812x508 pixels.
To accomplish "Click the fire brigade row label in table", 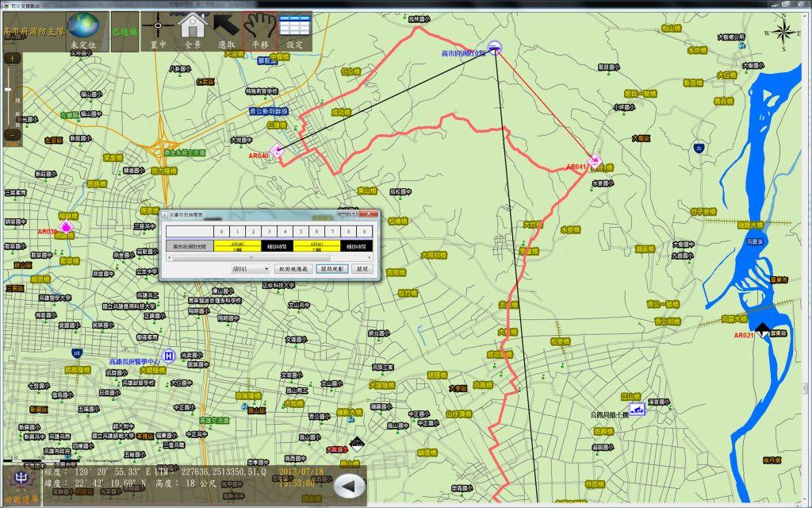I will [190, 246].
